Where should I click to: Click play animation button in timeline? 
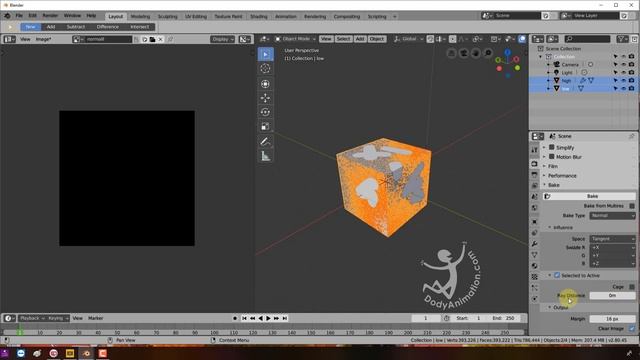268,318
